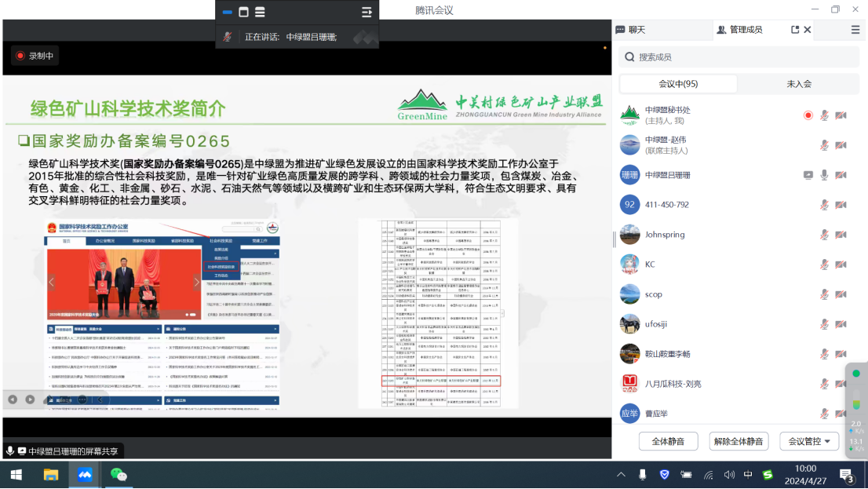Click muted microphone icon for ufosiji

pos(824,324)
